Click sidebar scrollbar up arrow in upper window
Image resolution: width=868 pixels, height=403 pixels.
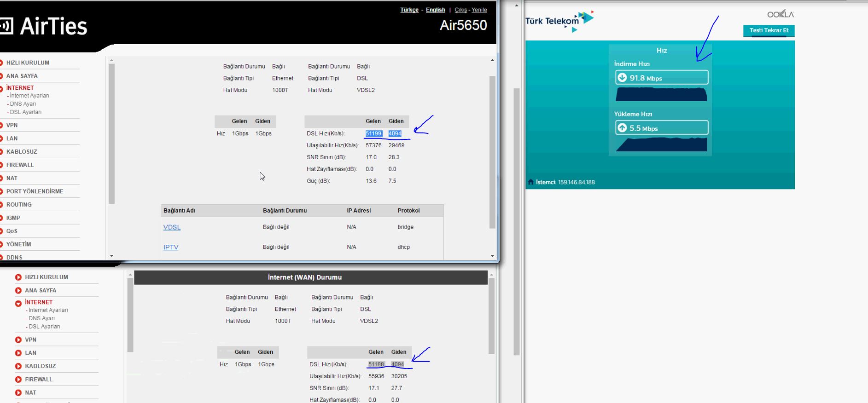tap(111, 60)
